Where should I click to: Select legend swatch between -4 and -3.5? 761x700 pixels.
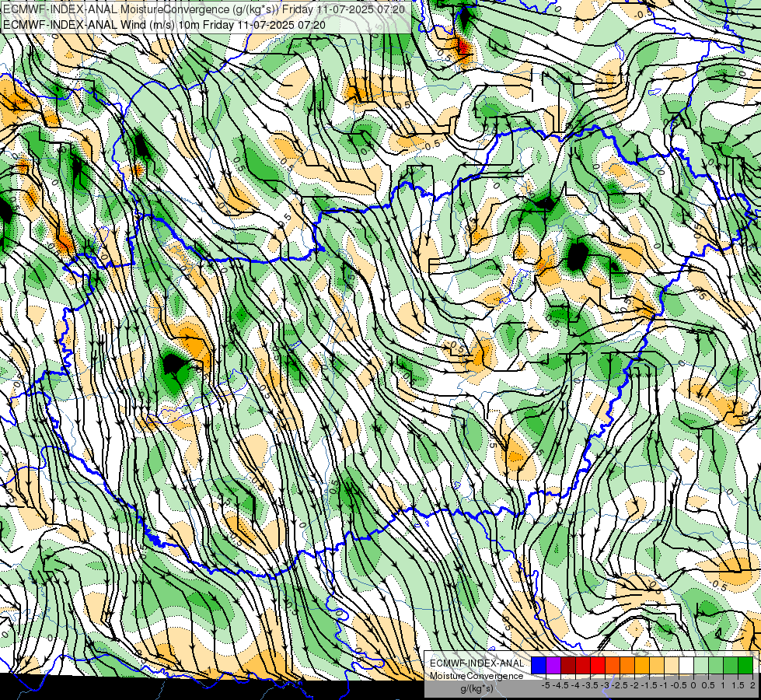(583, 665)
